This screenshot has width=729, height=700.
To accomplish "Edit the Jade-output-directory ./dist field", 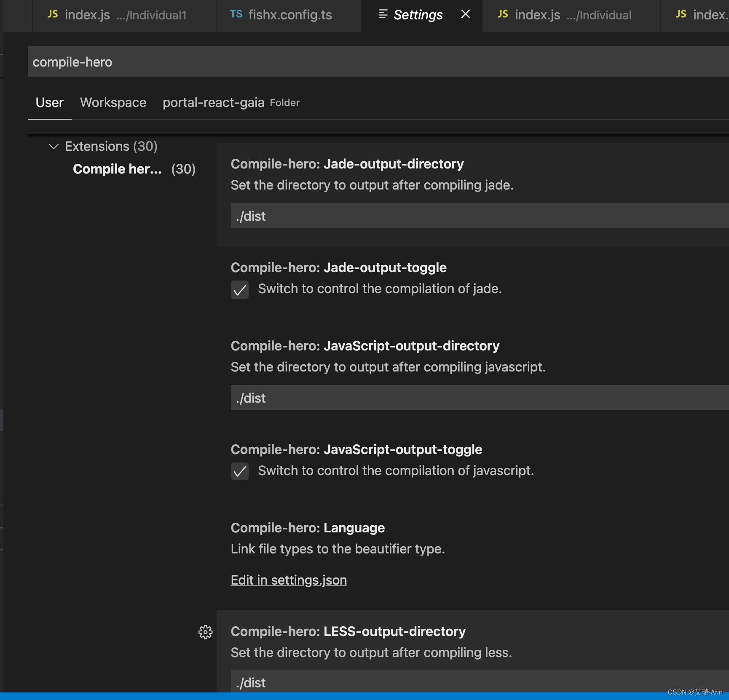I will coord(379,216).
